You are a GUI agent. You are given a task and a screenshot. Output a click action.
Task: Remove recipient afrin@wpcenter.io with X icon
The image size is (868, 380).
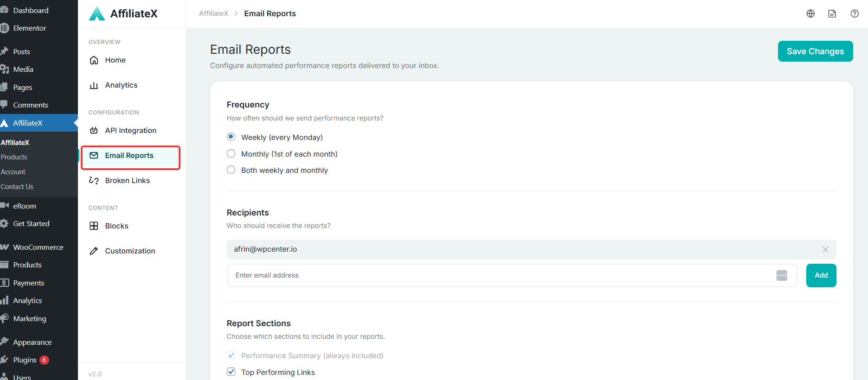tap(825, 249)
